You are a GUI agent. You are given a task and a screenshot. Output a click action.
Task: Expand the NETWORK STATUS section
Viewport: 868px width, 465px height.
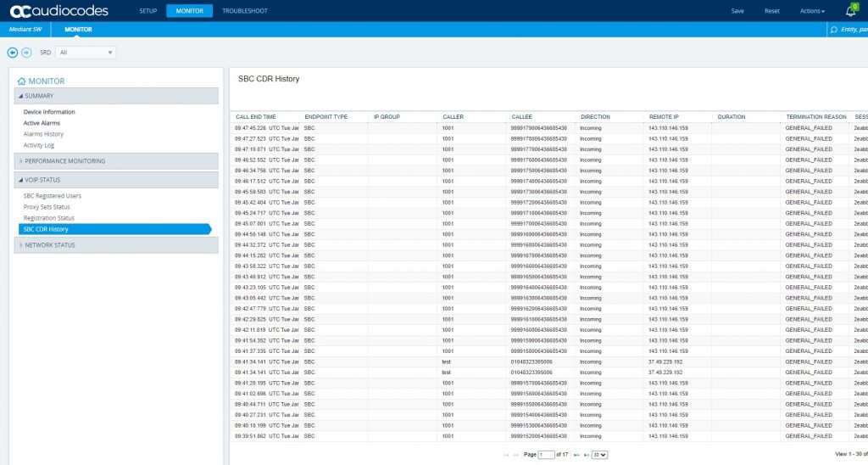(x=116, y=245)
